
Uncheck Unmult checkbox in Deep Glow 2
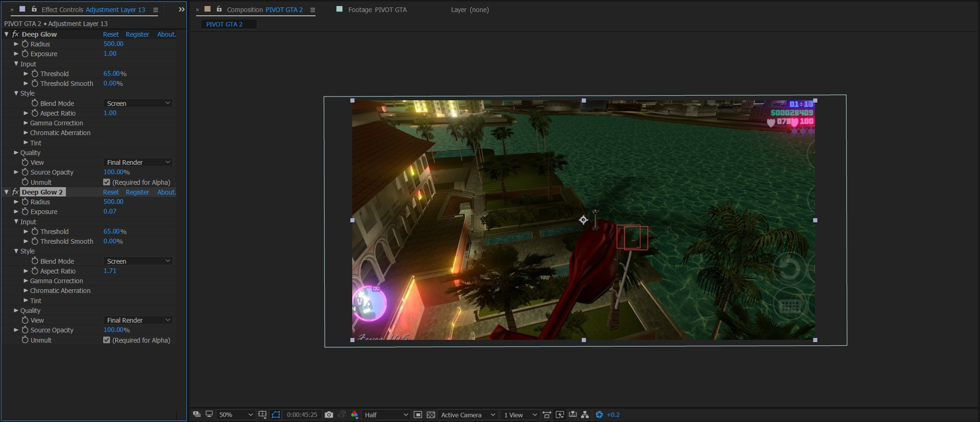point(106,340)
